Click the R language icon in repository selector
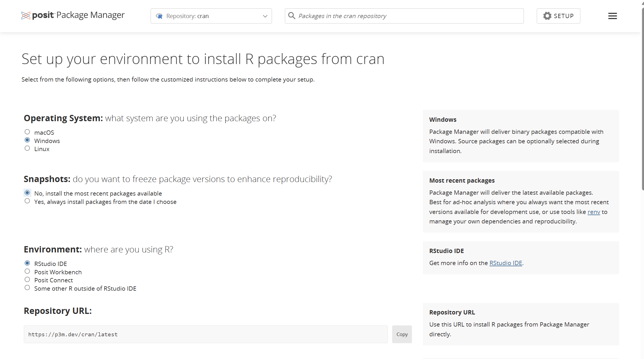The image size is (644, 359). click(x=159, y=16)
